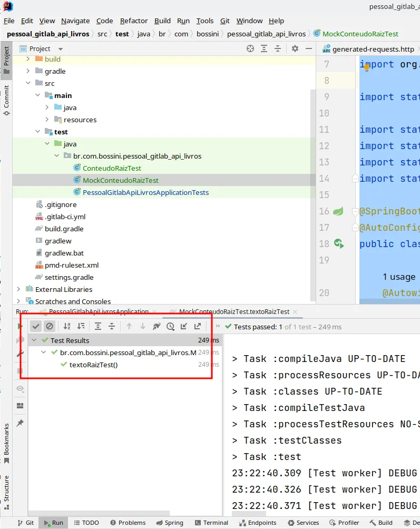Viewport: 420px width, 529px height.
Task: Close the MockConteudoRaizTest.textoRaizTest run tab
Action: [x=295, y=312]
